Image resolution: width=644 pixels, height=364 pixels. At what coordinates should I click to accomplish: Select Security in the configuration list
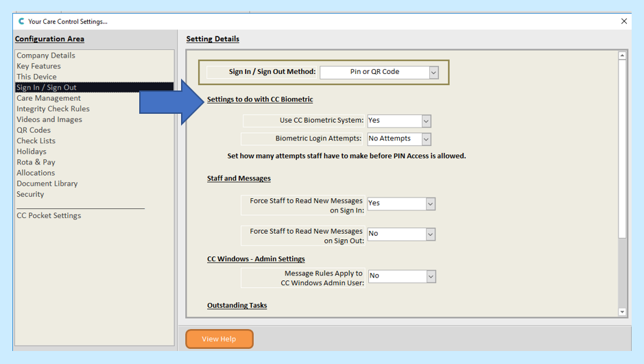(30, 194)
